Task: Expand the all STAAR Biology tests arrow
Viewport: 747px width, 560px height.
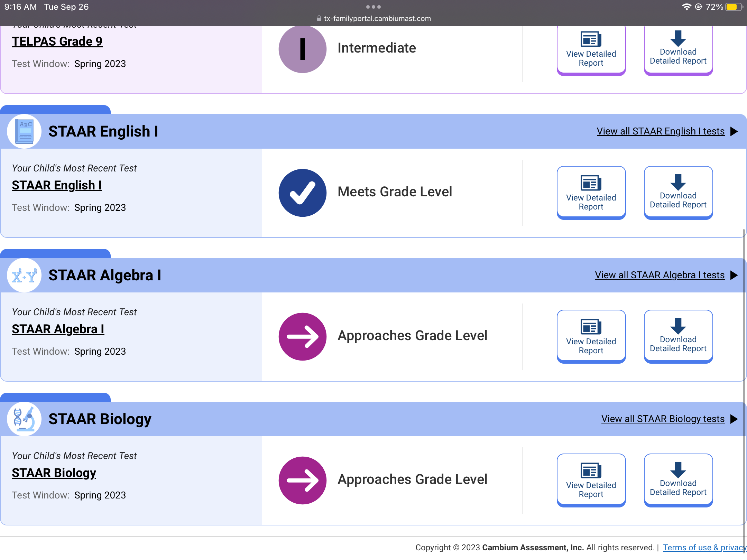Action: pyautogui.click(x=734, y=419)
